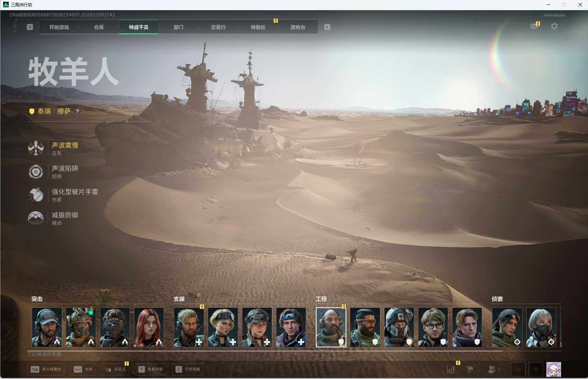The image size is (588, 379).
Task: Select 支援 operator with blue ski goggles
Action: click(x=291, y=328)
